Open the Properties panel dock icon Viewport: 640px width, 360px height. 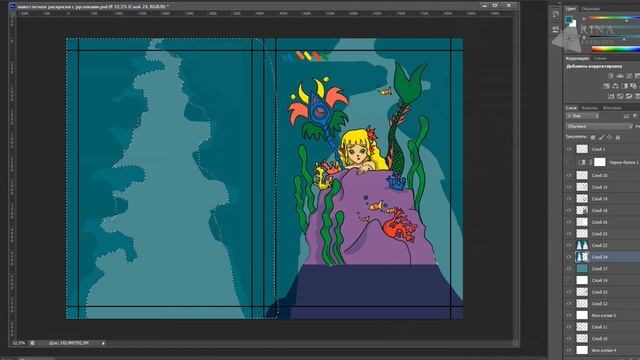coord(556,29)
